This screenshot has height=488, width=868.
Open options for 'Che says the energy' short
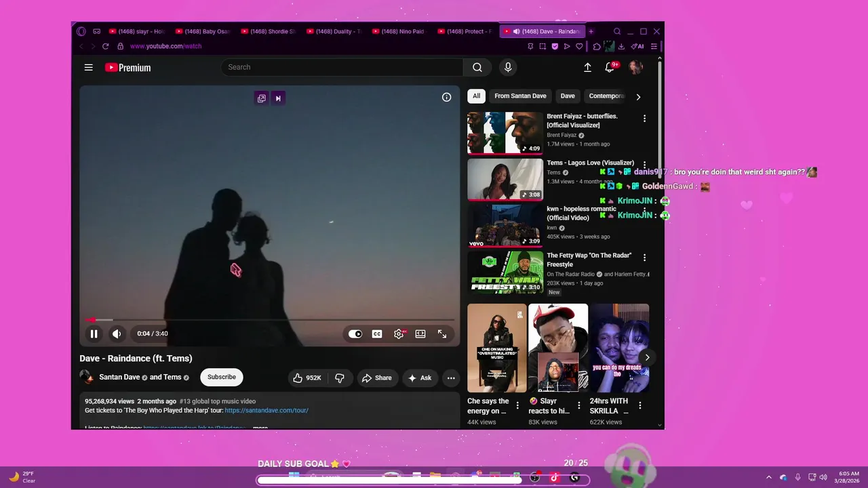(x=517, y=405)
